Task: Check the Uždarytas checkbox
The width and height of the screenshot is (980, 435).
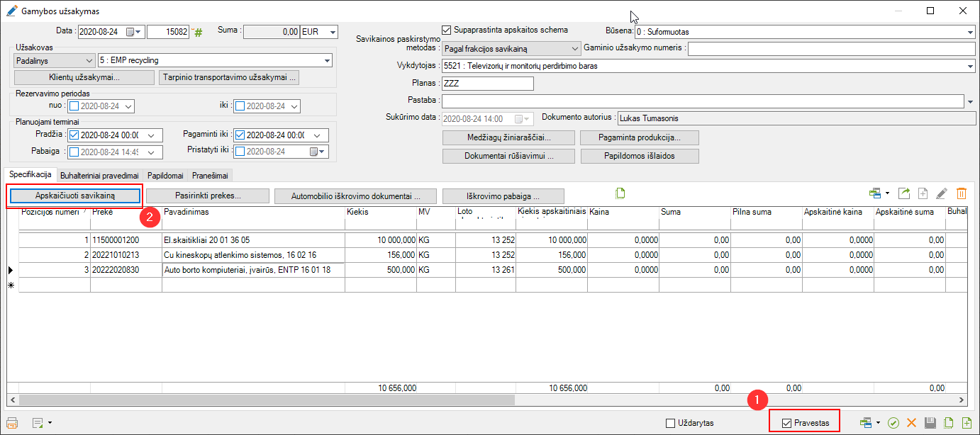Action: [x=671, y=423]
